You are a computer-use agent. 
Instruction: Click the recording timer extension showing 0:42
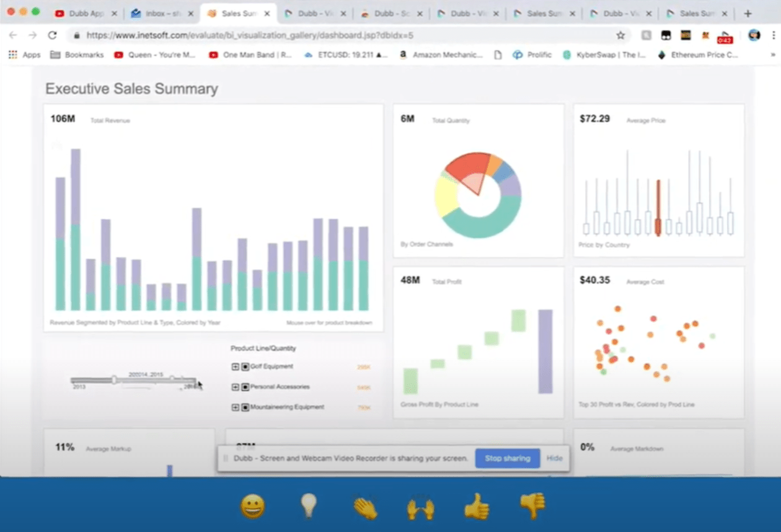725,37
